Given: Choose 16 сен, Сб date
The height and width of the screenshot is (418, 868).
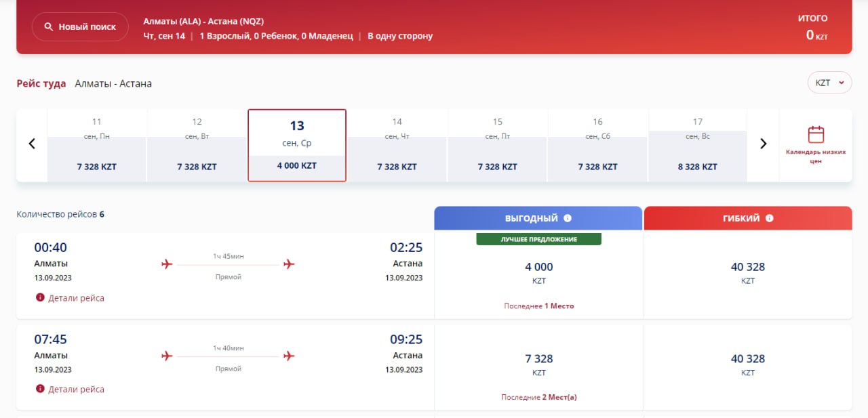Looking at the screenshot, I should click(597, 145).
